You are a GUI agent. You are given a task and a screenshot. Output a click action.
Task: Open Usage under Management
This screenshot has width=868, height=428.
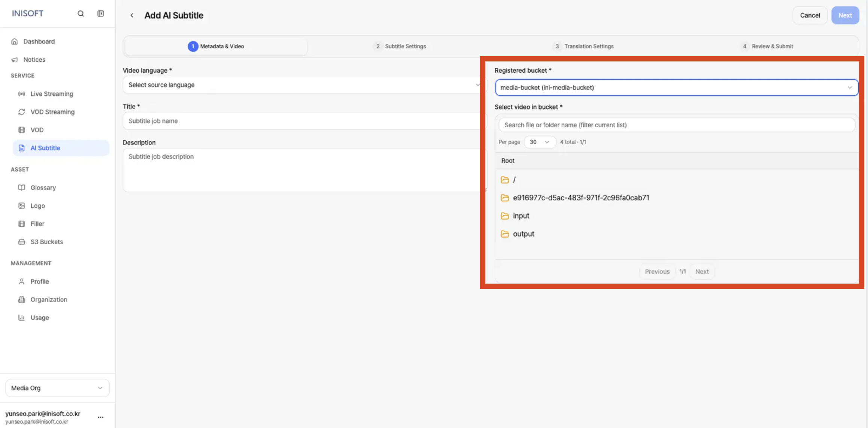pyautogui.click(x=40, y=318)
